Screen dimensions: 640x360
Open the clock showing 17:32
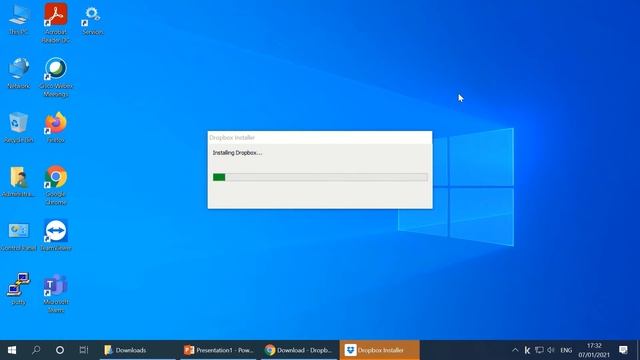(594, 350)
